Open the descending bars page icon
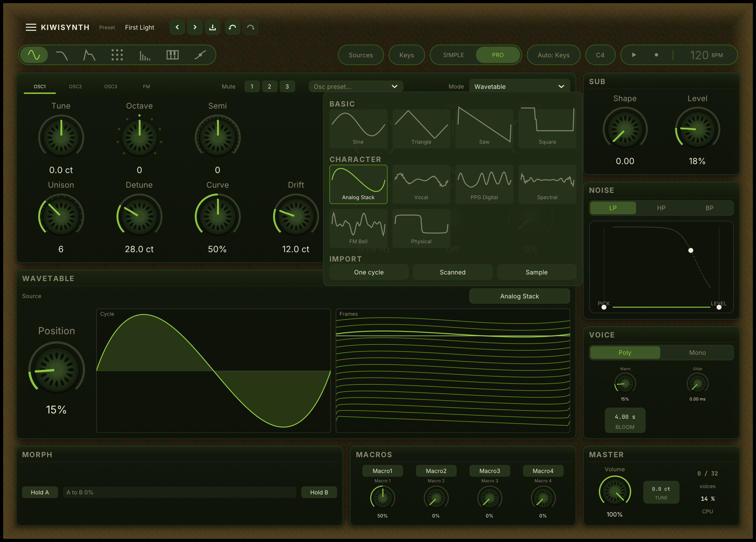 click(145, 55)
